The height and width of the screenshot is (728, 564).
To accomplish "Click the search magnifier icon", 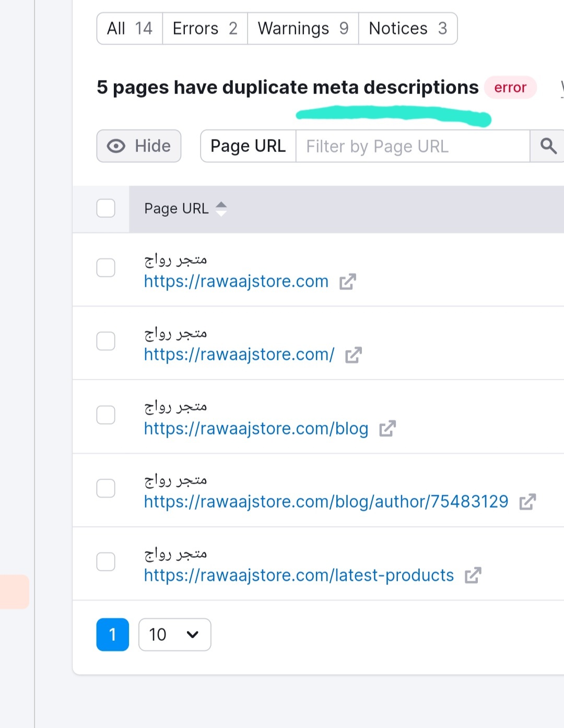I will pos(548,146).
